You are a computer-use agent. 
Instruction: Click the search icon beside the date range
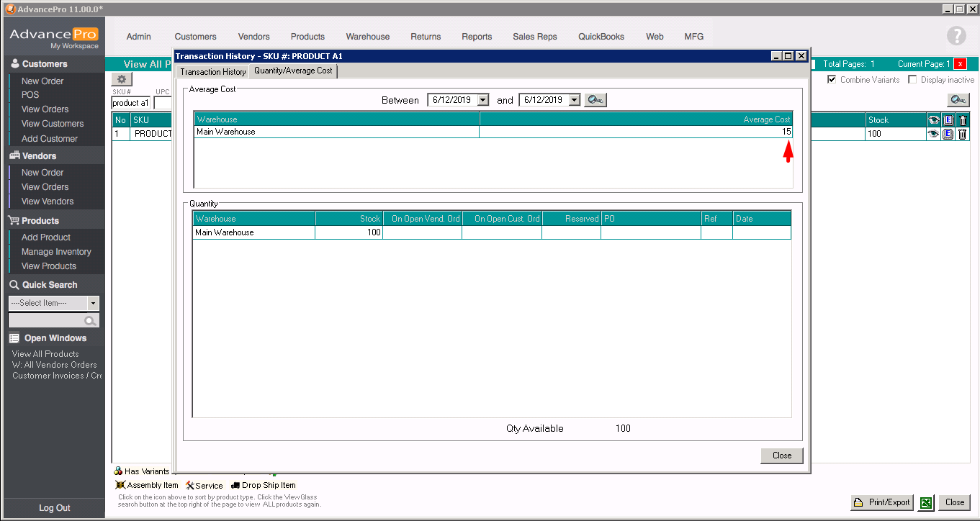tap(595, 100)
